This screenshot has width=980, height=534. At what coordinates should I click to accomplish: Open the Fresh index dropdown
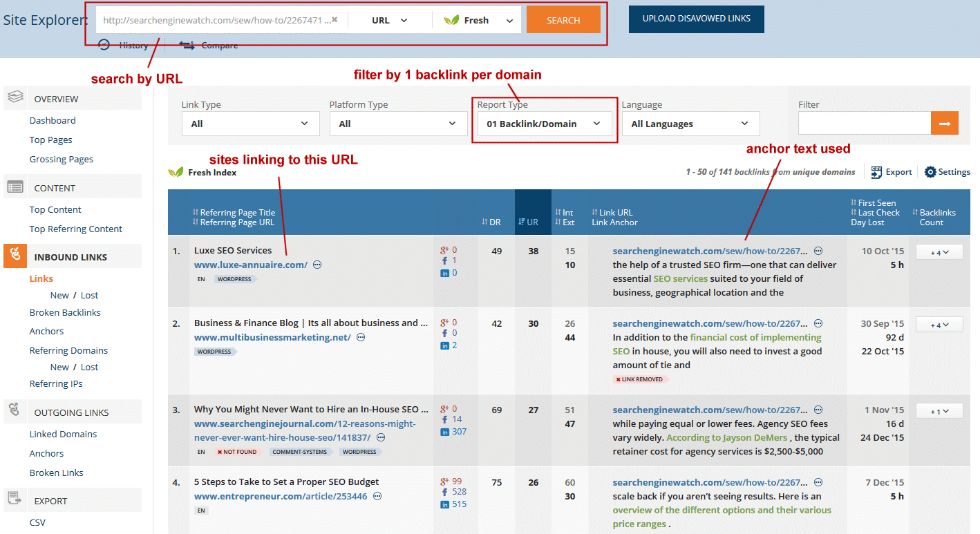click(x=478, y=20)
